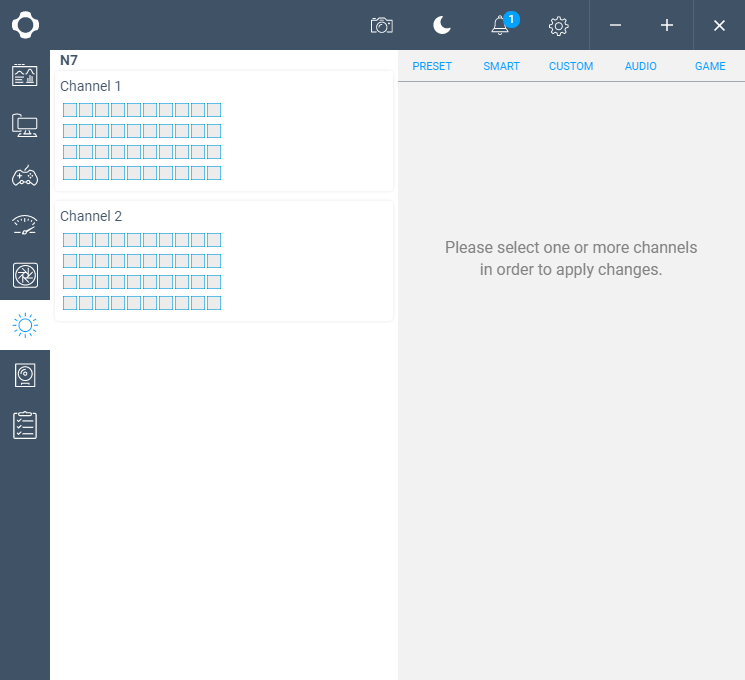745x680 pixels.
Task: Select the Channel 1 label
Action: 90,86
